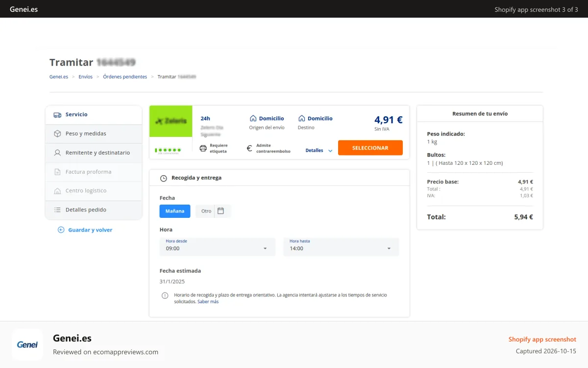Click the Bultos dimensions text

coord(465,163)
